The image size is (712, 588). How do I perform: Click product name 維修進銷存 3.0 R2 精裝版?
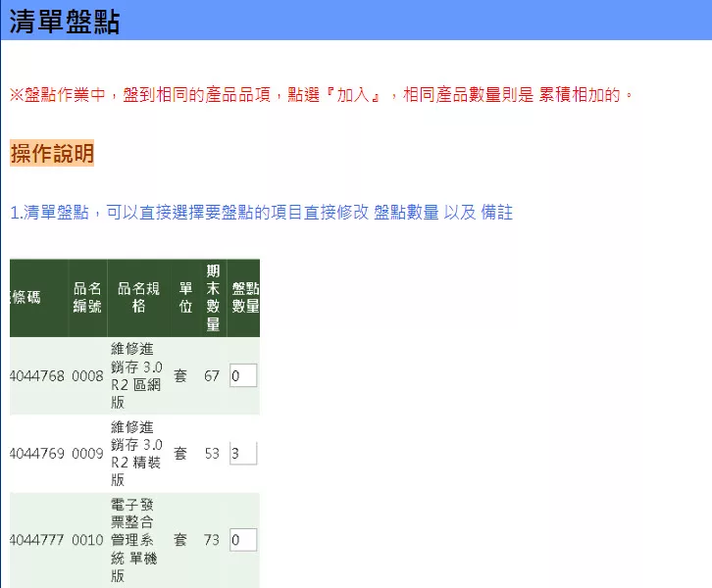point(137,454)
